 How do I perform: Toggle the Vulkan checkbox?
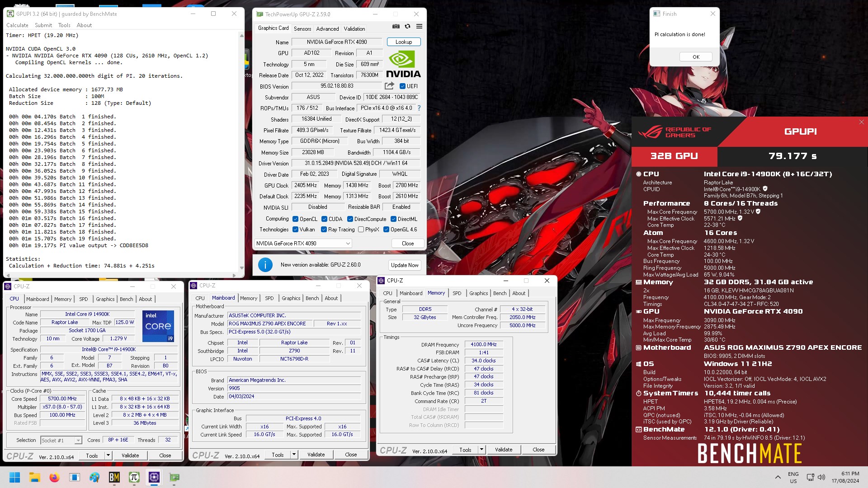(x=295, y=230)
